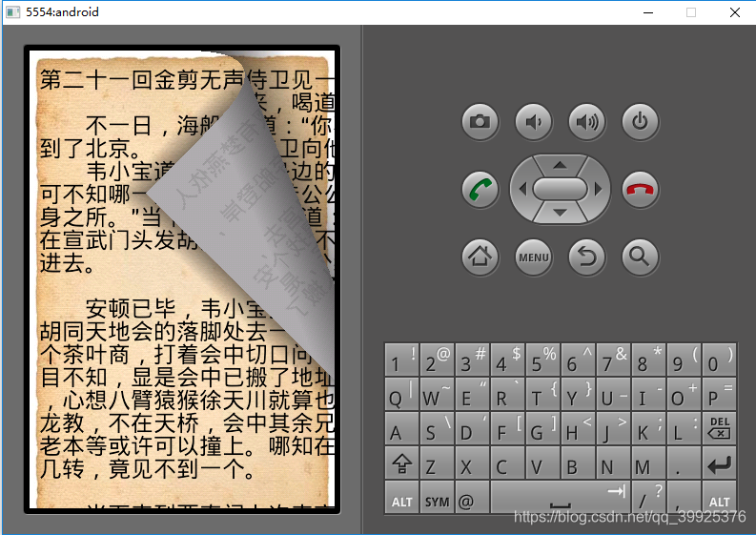Click the B key

pyautogui.click(x=578, y=463)
